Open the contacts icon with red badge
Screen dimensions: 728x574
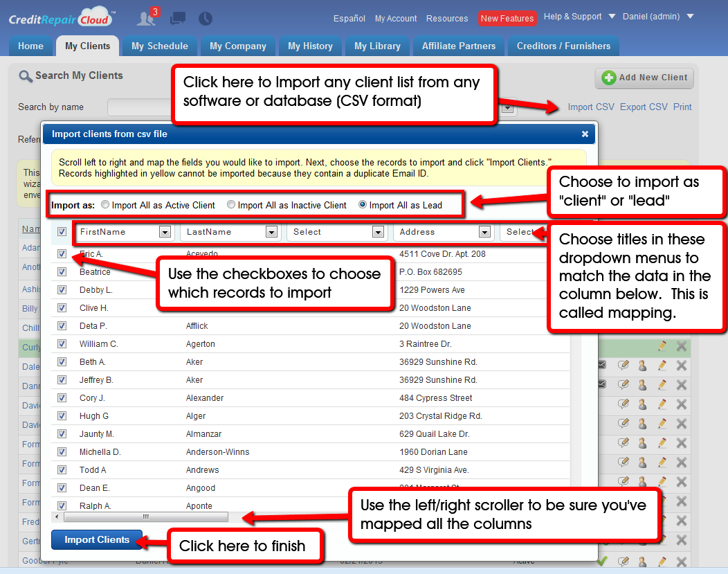coord(147,17)
